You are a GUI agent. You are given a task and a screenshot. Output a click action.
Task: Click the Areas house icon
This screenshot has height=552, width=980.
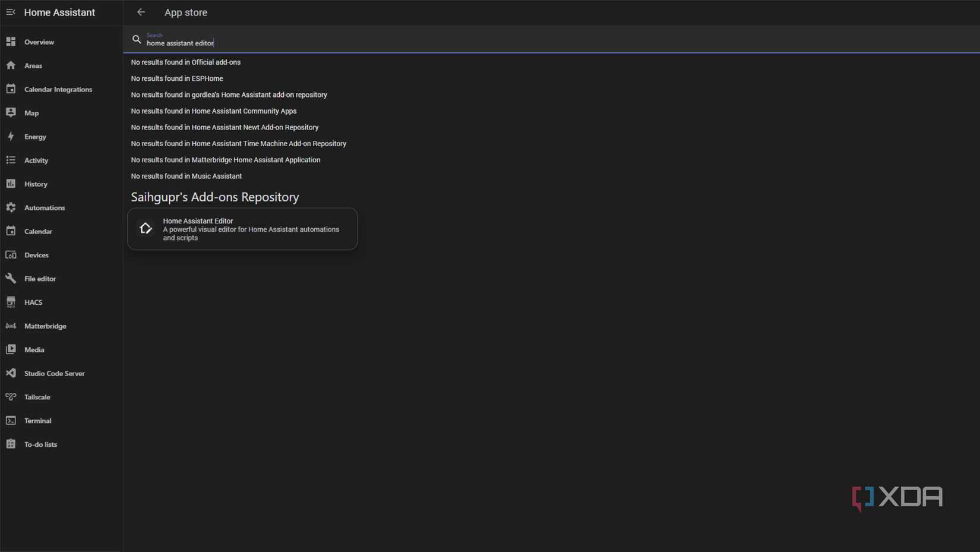(11, 65)
